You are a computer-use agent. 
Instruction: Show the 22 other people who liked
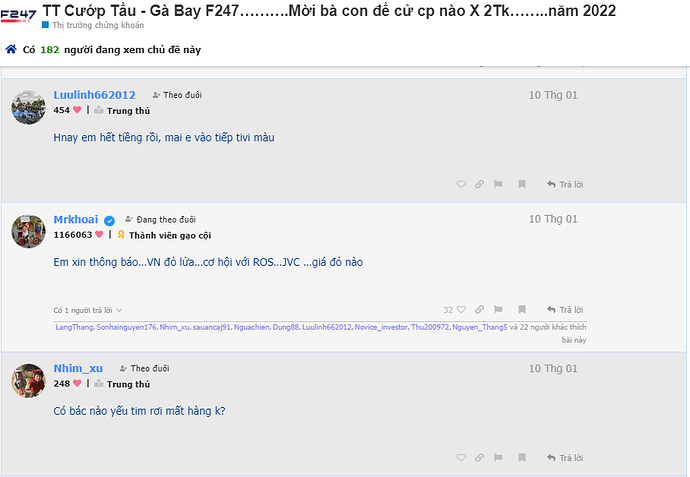click(x=548, y=327)
